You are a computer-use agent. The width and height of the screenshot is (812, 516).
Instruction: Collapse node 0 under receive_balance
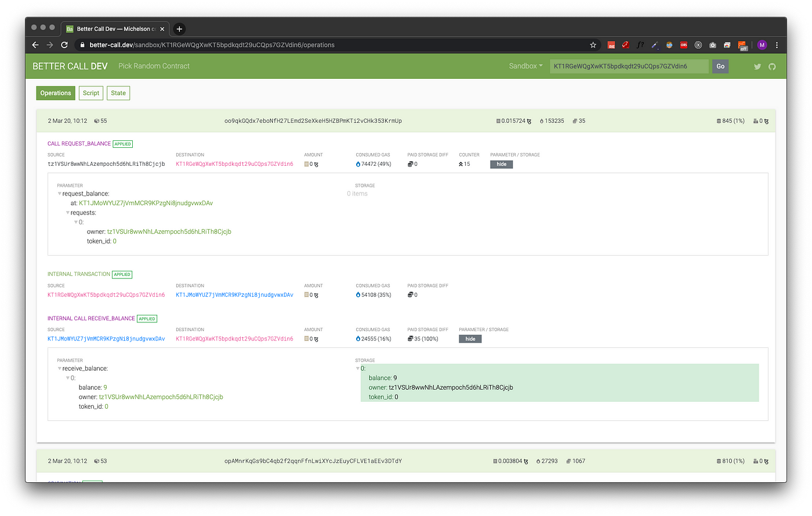pos(67,378)
